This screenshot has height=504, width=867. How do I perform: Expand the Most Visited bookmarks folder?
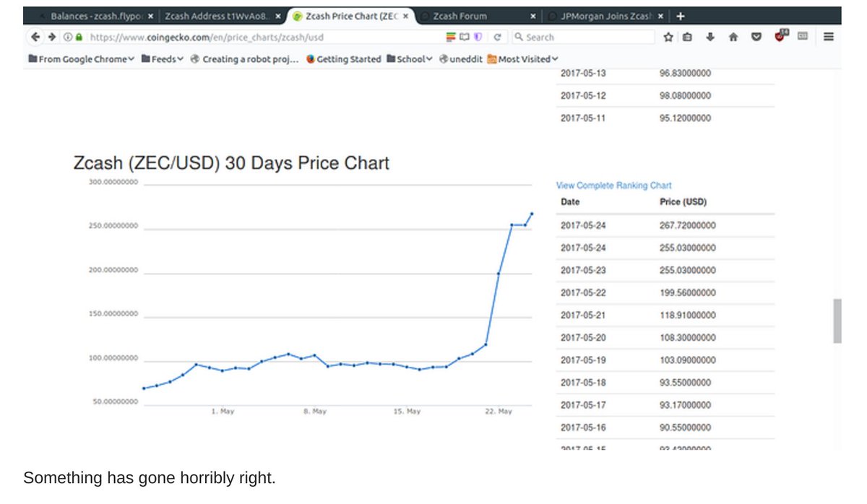(522, 59)
